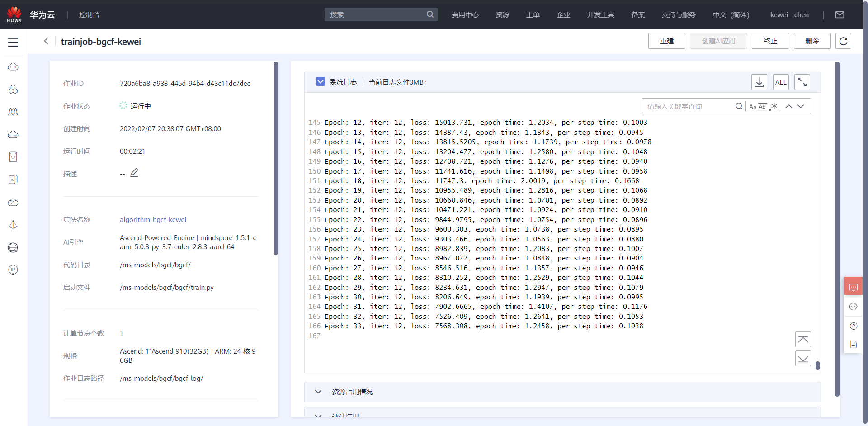Jump to next search match

801,106
